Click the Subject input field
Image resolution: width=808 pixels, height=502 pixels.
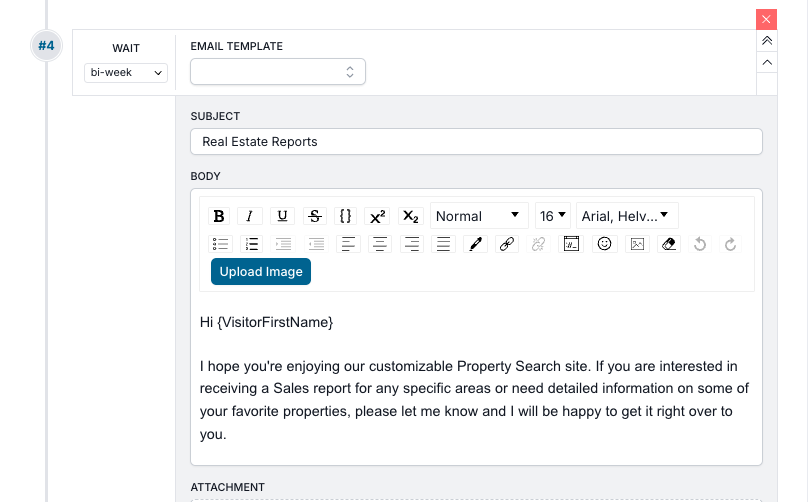pyautogui.click(x=476, y=142)
